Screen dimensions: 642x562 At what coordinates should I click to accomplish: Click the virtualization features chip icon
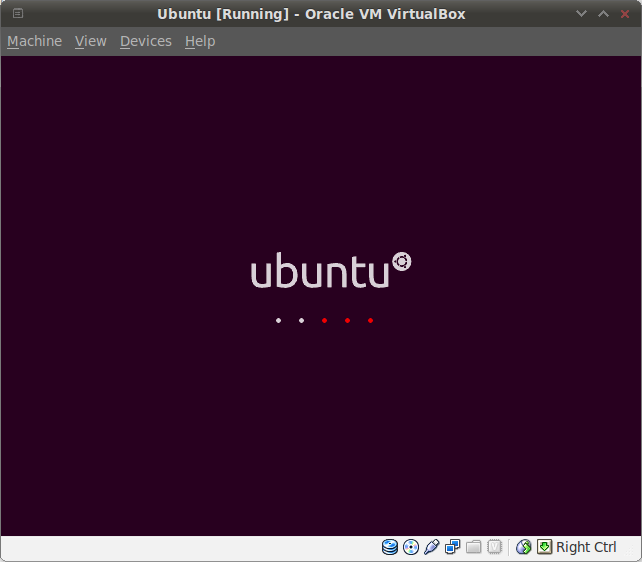(x=494, y=547)
